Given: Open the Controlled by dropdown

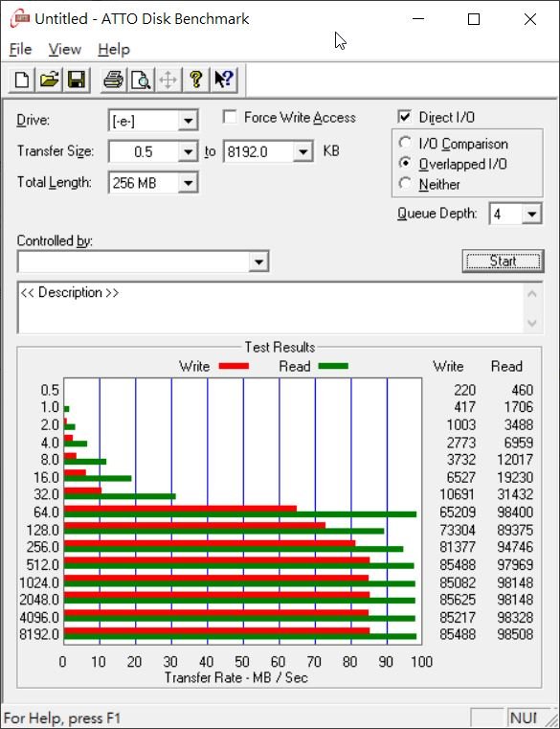Looking at the screenshot, I should (258, 262).
